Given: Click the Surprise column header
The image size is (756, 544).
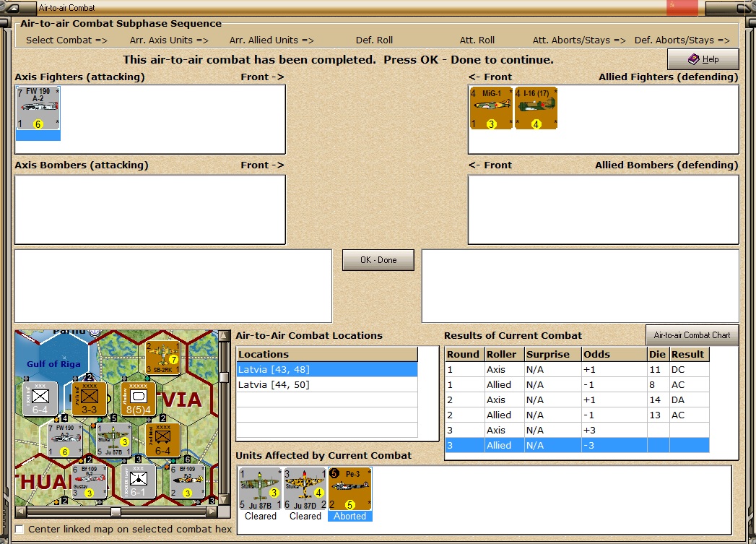Looking at the screenshot, I should (x=552, y=355).
